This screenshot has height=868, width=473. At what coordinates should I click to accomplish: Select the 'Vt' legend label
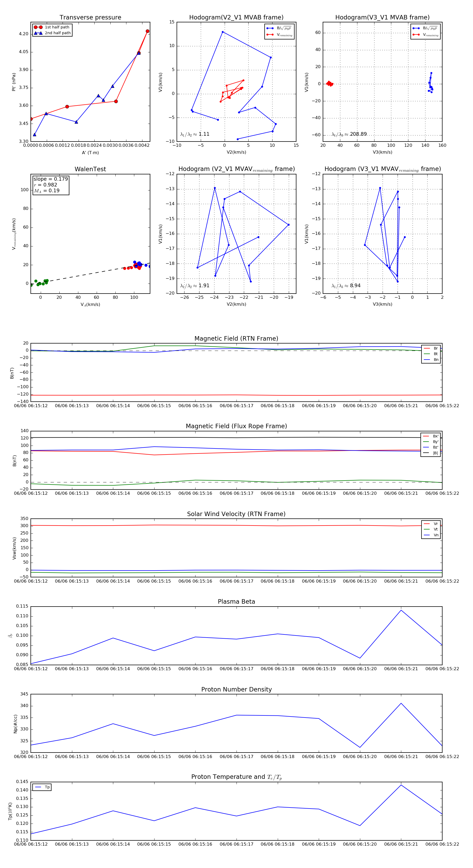click(x=436, y=529)
